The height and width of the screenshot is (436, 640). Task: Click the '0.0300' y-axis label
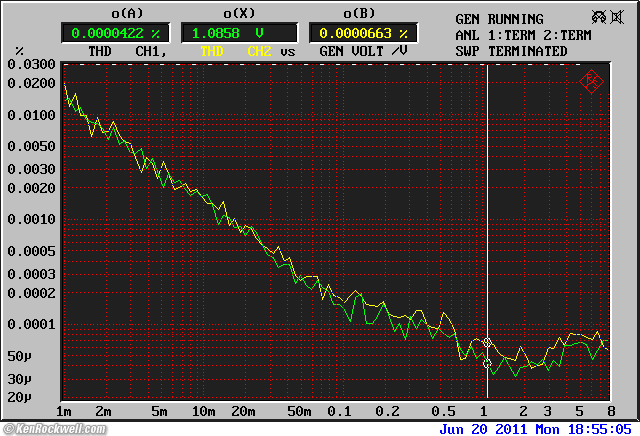31,64
